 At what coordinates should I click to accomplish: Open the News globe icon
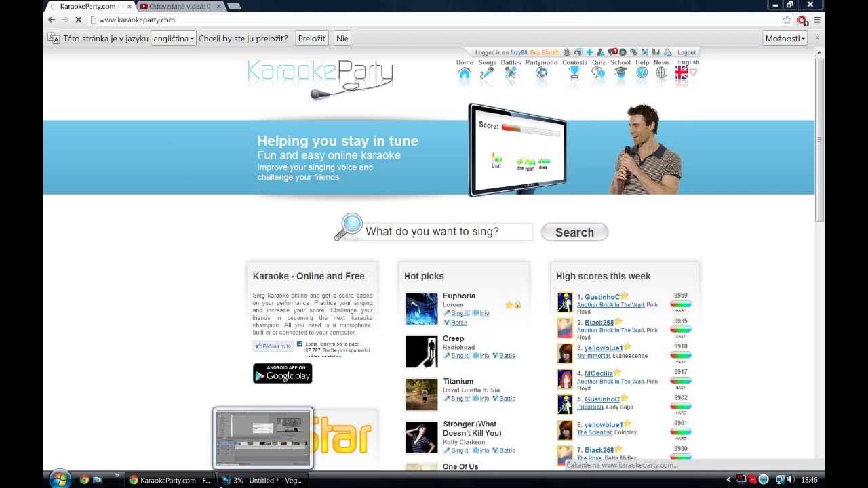coord(662,73)
